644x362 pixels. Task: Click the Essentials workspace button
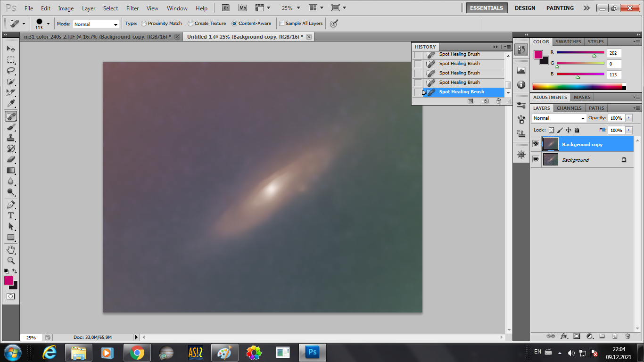coord(487,8)
